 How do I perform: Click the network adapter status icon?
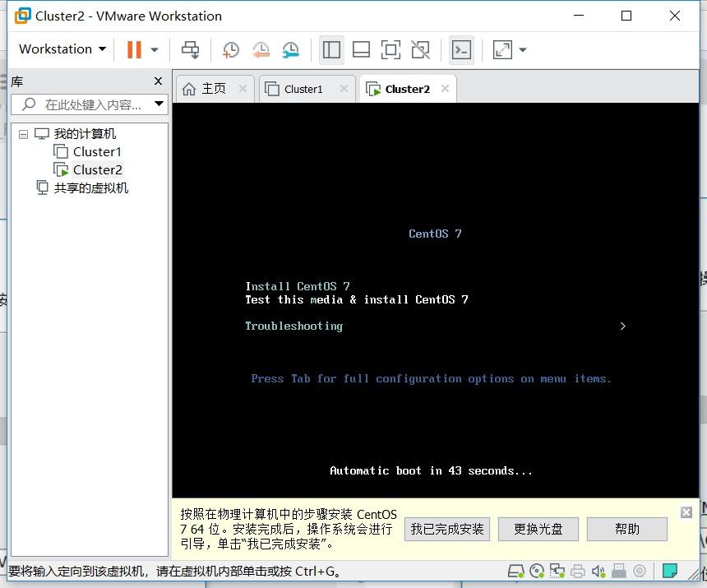coord(557,572)
